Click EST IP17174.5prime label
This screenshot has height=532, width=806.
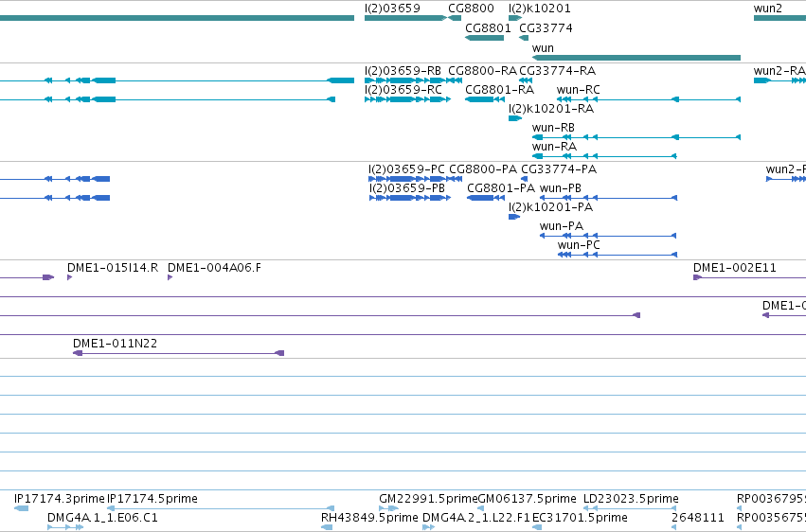[x=152, y=499]
